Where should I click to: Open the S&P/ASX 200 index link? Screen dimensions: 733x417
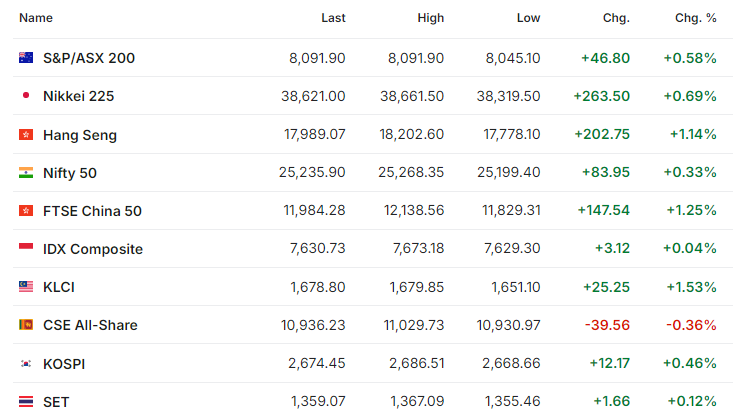[x=89, y=58]
